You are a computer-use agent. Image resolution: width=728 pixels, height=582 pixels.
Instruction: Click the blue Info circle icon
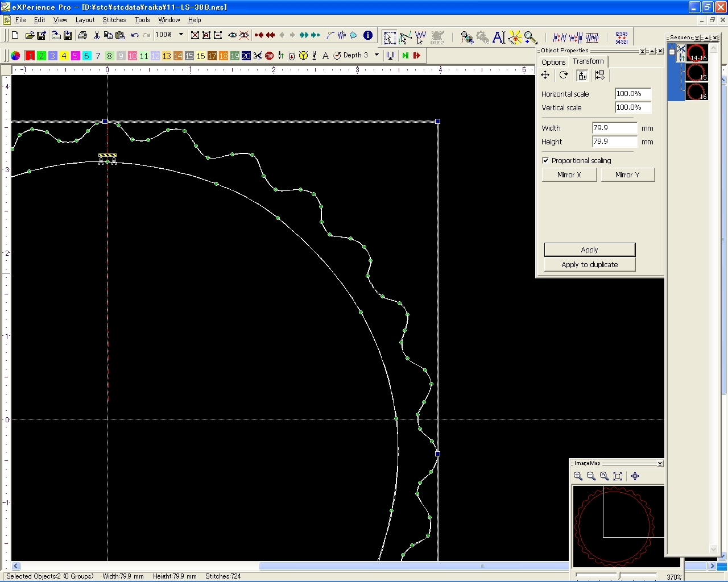(x=368, y=35)
